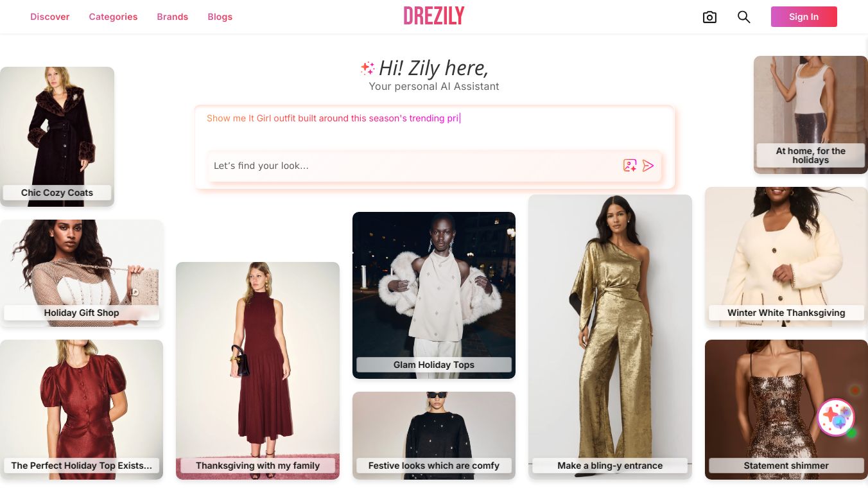The height and width of the screenshot is (488, 868).
Task: Select the Glam Holiday Tops thumbnail
Action: coord(434,295)
